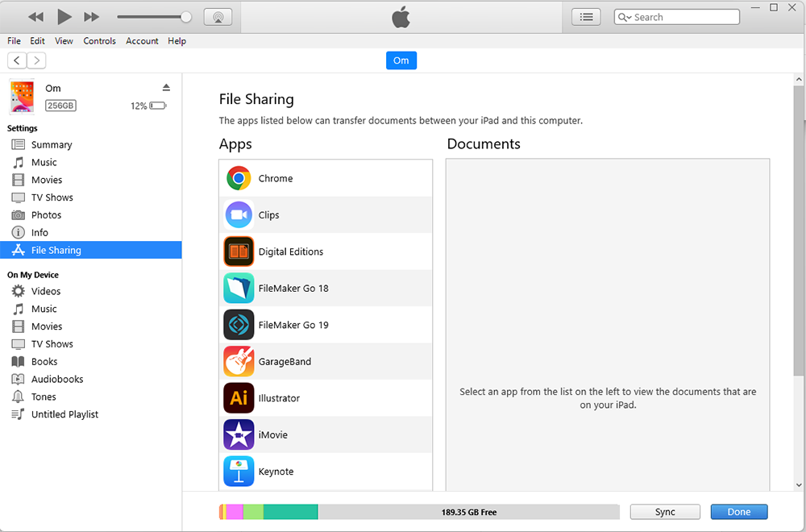Adjust the volume slider knob

click(x=186, y=17)
